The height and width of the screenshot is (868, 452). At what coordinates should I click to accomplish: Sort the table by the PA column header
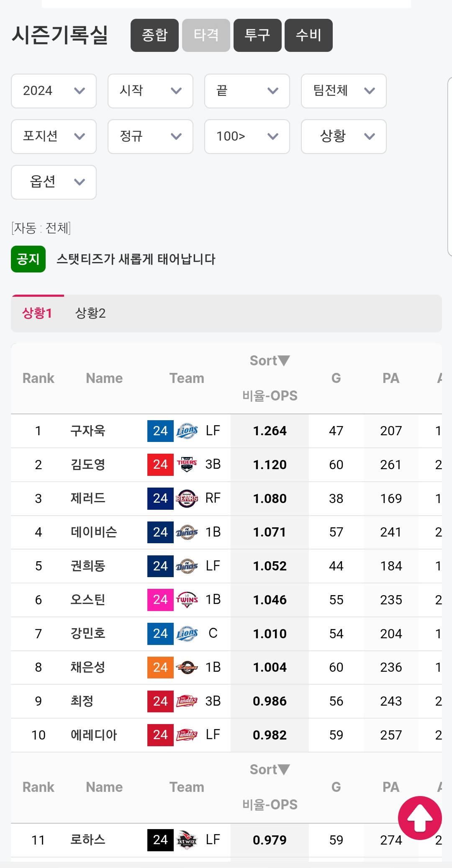390,378
